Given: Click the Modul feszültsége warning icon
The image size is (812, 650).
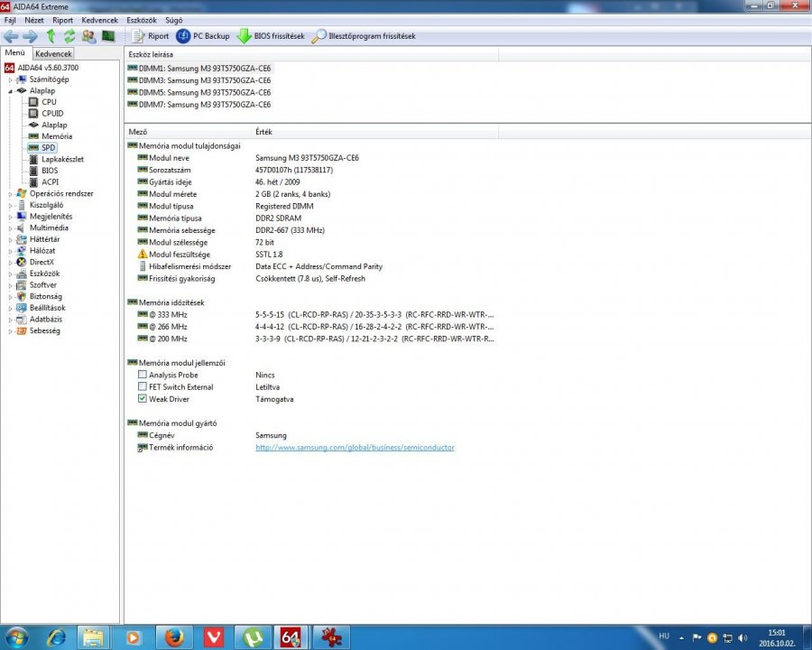Looking at the screenshot, I should (143, 254).
